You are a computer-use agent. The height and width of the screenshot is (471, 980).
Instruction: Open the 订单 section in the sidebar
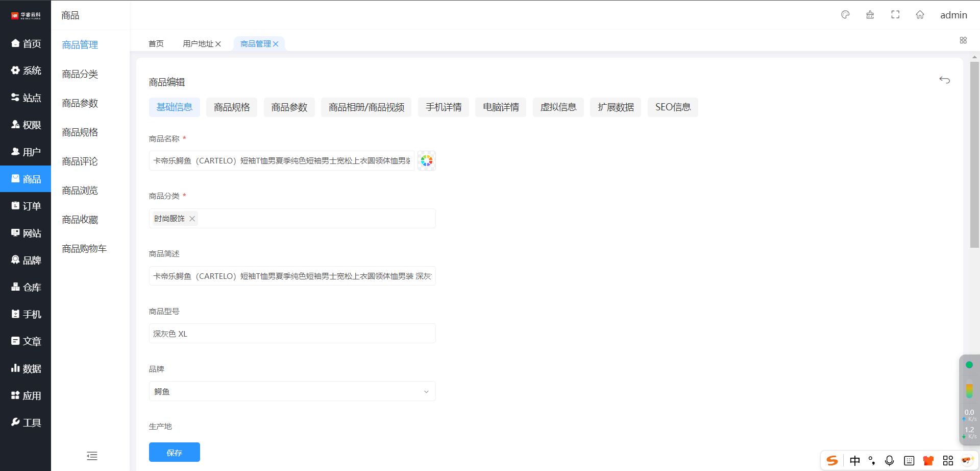(x=26, y=206)
